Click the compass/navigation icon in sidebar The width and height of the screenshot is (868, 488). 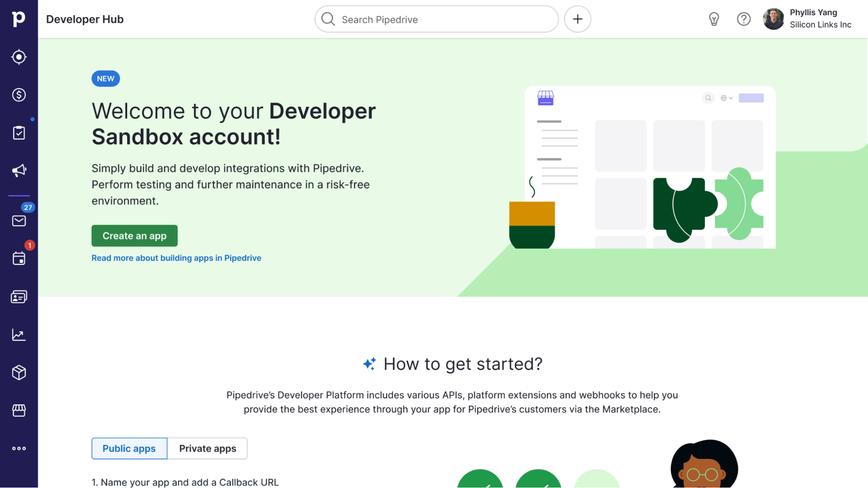tap(19, 57)
